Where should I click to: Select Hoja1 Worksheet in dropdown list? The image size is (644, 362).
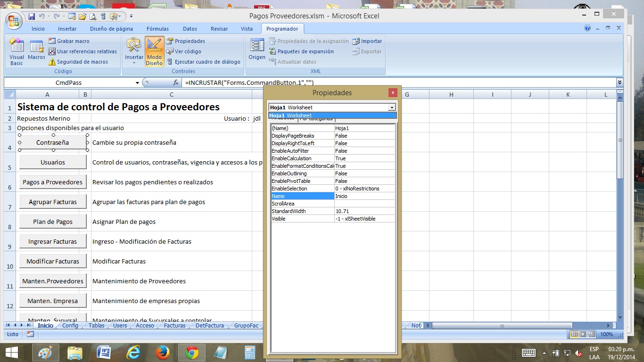tap(332, 115)
